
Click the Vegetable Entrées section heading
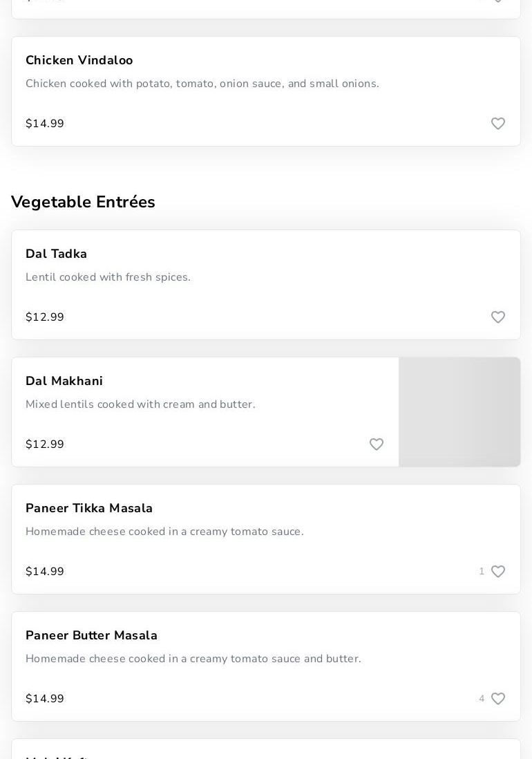point(83,202)
